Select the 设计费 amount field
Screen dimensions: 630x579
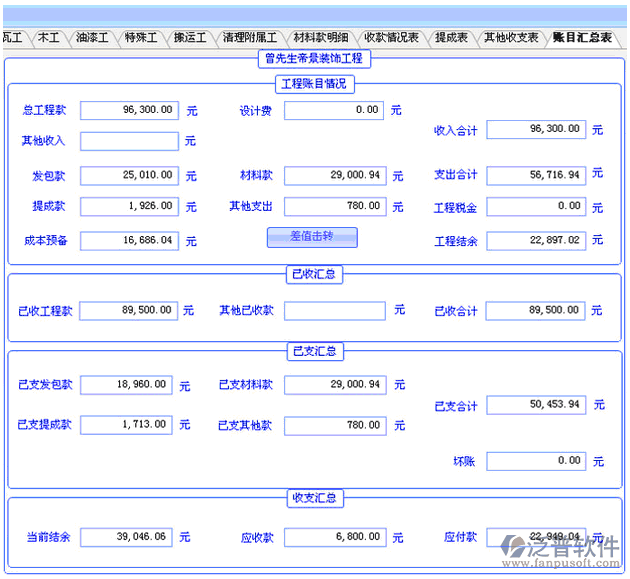tap(334, 110)
